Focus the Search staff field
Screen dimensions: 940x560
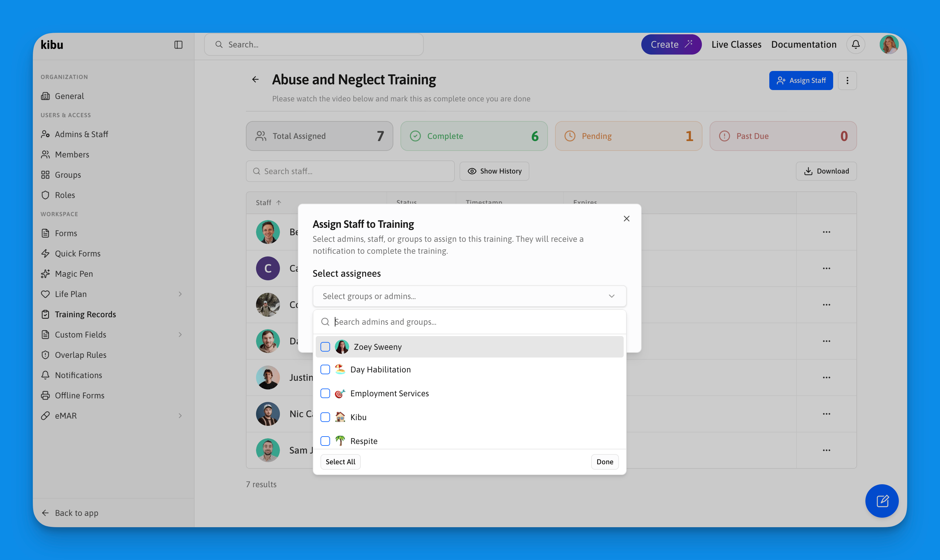pos(350,171)
